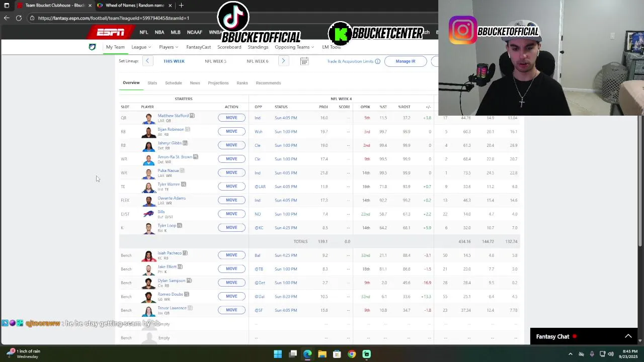Open the lineup calendar icon
Image resolution: width=644 pixels, height=362 pixels.
point(304,61)
